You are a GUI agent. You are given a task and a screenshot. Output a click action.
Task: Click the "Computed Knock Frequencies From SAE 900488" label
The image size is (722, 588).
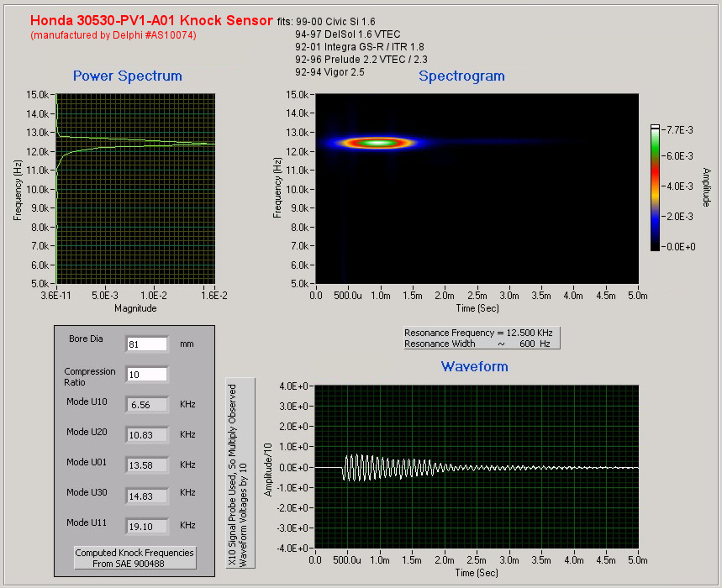pyautogui.click(x=134, y=558)
